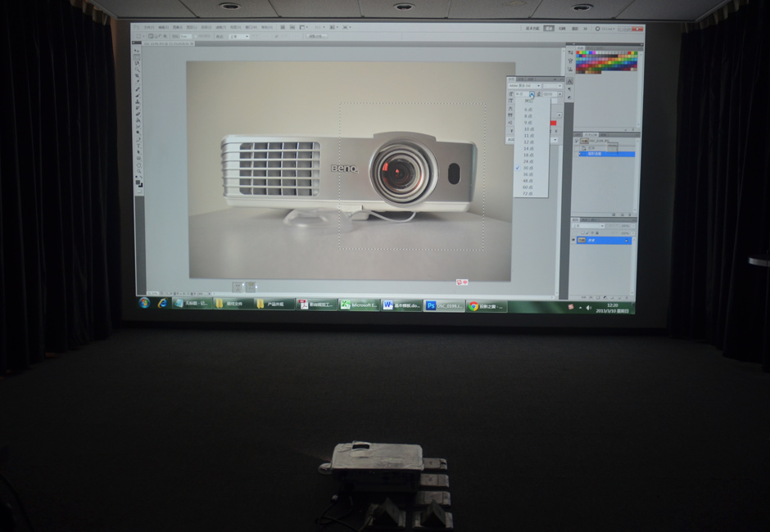This screenshot has width=770, height=532.
Task: Click the taskbar clock showing 12:20
Action: 612,309
